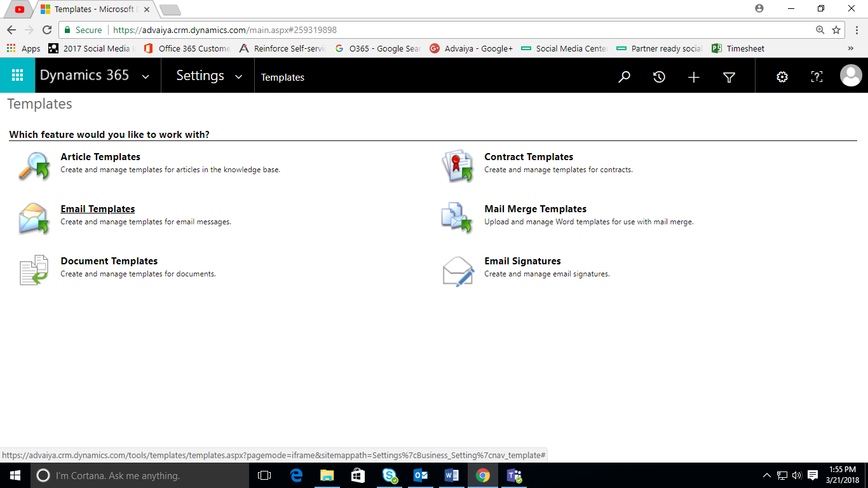Open the Apps bookmark shortcut

point(24,48)
